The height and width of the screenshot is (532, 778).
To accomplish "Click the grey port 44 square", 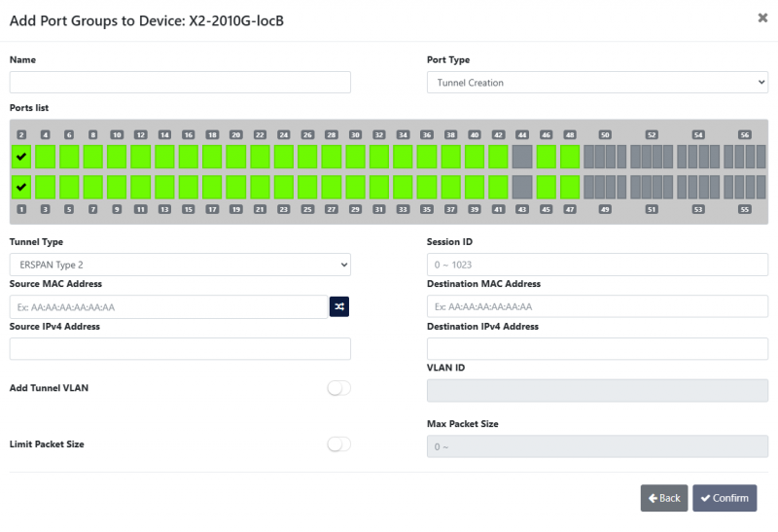I will coord(522,157).
